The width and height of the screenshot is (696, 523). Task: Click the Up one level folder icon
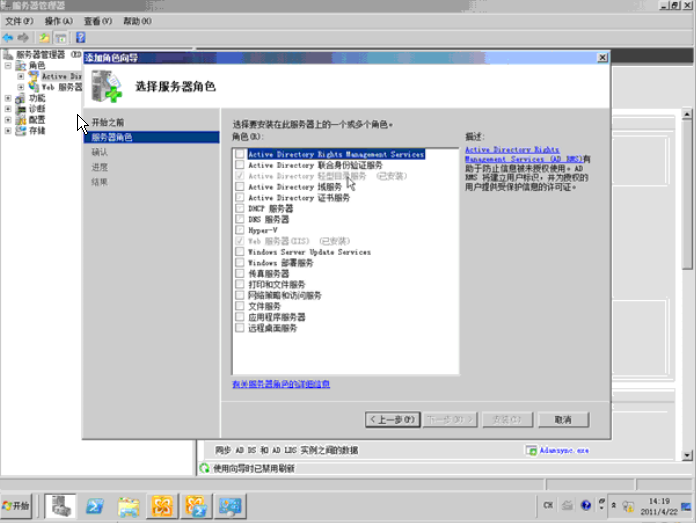(44, 38)
